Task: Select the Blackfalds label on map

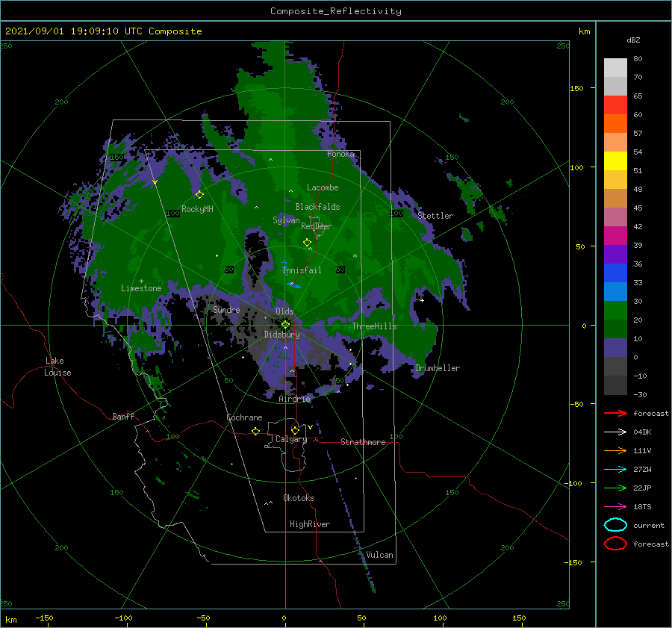Action: point(317,207)
